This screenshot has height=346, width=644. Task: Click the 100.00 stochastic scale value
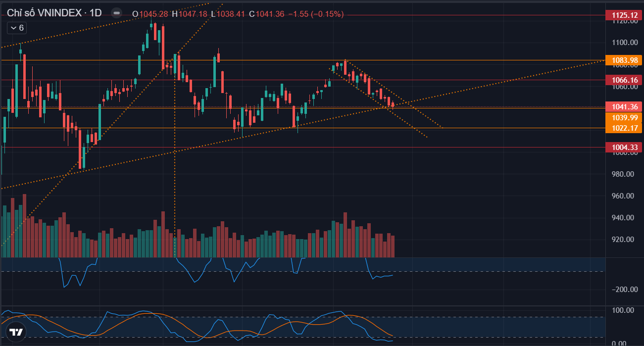[623, 310]
